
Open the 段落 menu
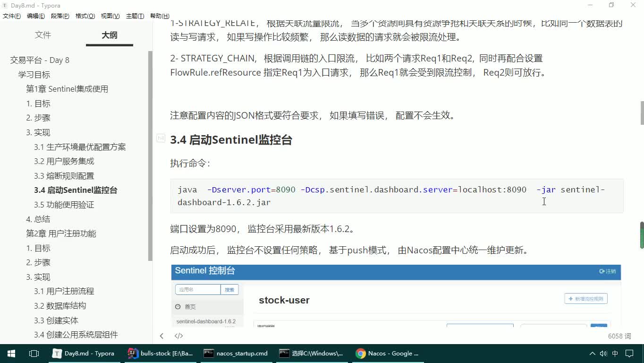[60, 16]
